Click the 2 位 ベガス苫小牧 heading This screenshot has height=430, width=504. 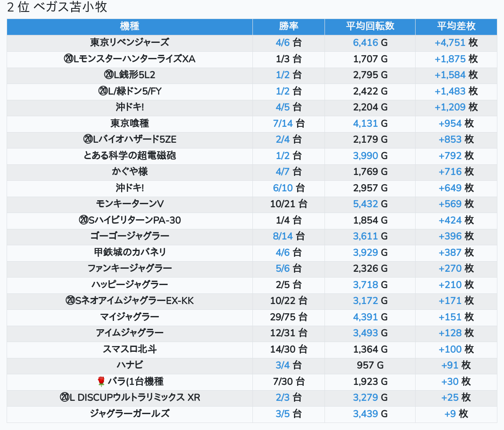pos(57,8)
